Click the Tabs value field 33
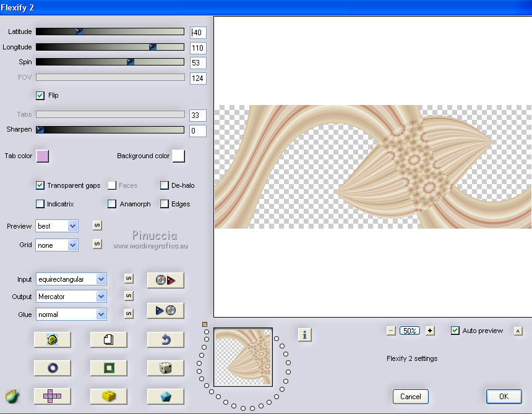Viewport: 532px width, 414px height. click(x=198, y=115)
